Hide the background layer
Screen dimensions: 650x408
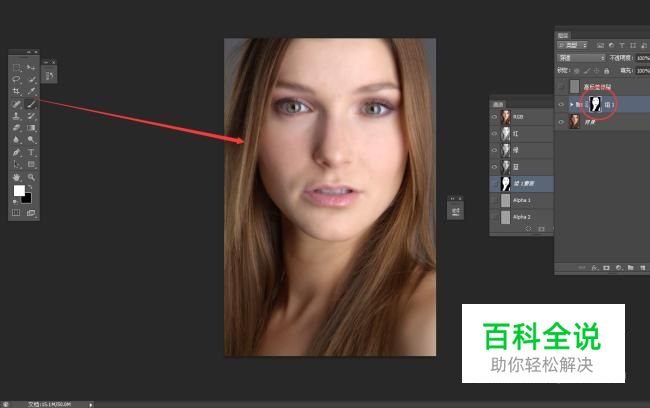[561, 122]
